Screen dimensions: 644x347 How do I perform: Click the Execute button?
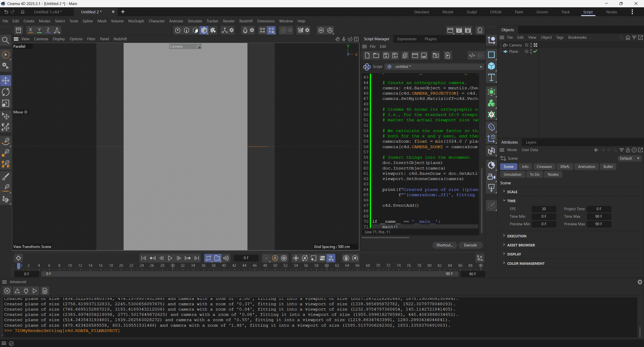(470, 245)
